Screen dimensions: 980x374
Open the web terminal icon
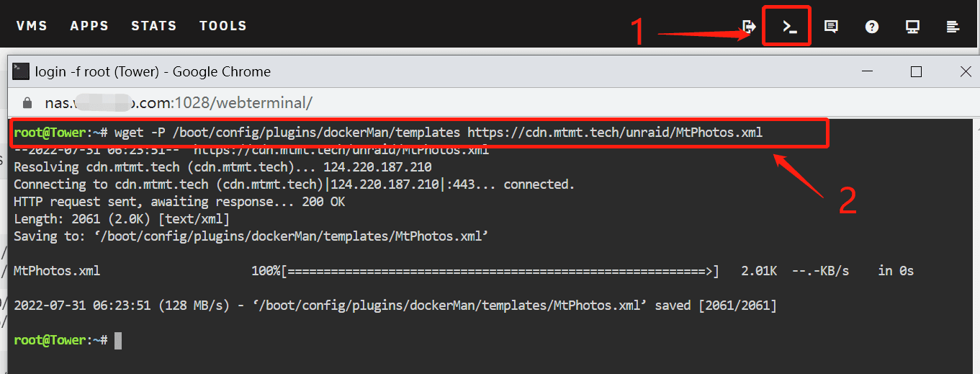(790, 27)
